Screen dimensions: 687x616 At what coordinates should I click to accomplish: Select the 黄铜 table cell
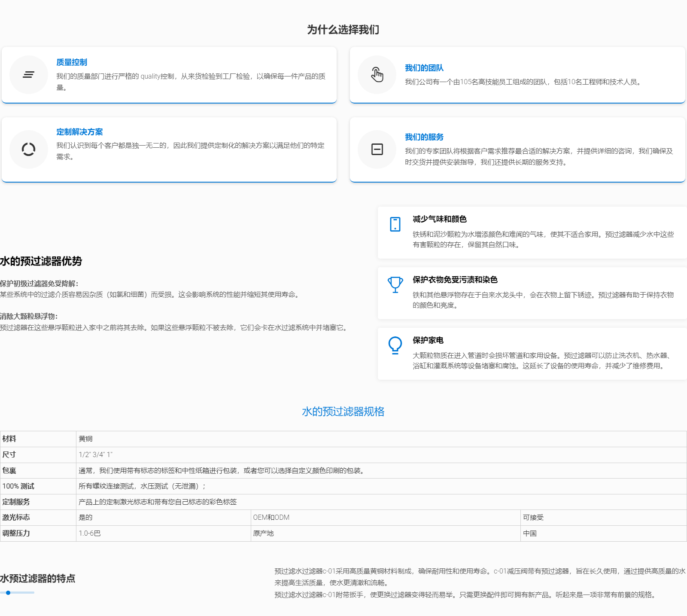click(x=85, y=439)
